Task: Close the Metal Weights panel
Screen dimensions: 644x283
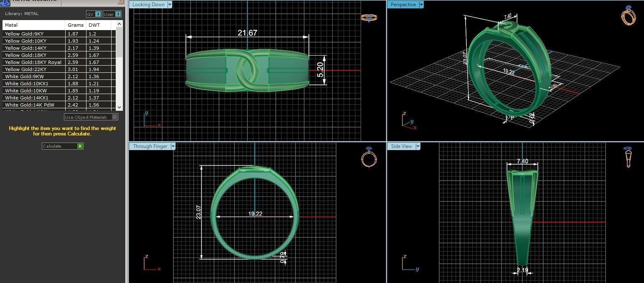Action: [121, 2]
